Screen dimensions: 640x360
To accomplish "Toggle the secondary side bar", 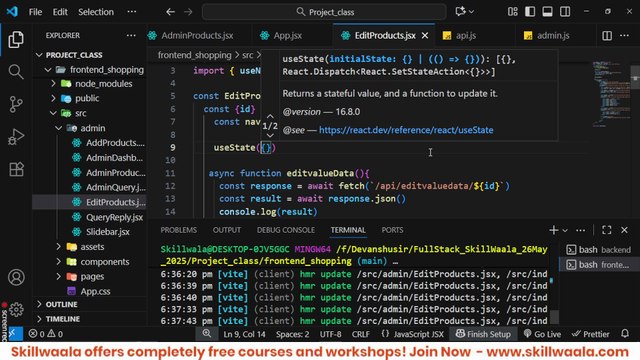I will coord(565,12).
